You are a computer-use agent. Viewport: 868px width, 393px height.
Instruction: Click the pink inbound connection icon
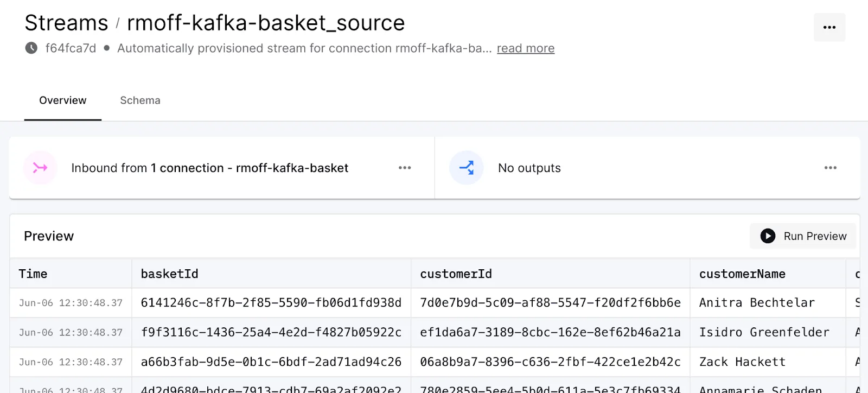tap(40, 168)
